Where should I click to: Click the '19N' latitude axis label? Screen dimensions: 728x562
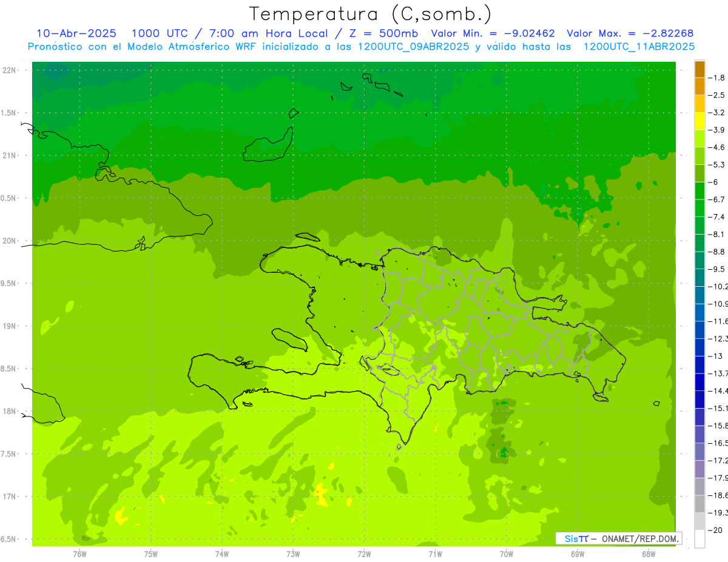click(9, 326)
